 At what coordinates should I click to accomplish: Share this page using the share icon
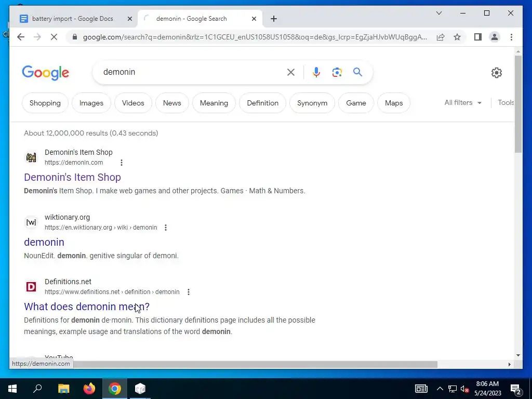coord(441,37)
